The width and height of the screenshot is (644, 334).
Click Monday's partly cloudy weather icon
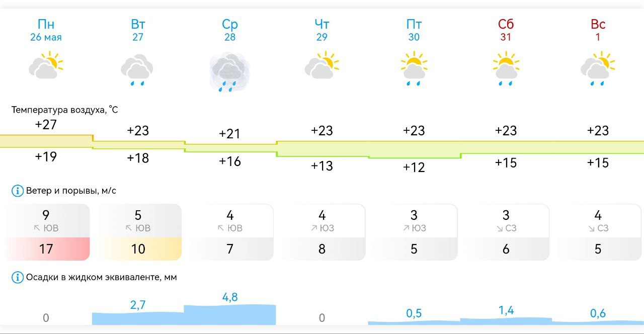(x=46, y=65)
